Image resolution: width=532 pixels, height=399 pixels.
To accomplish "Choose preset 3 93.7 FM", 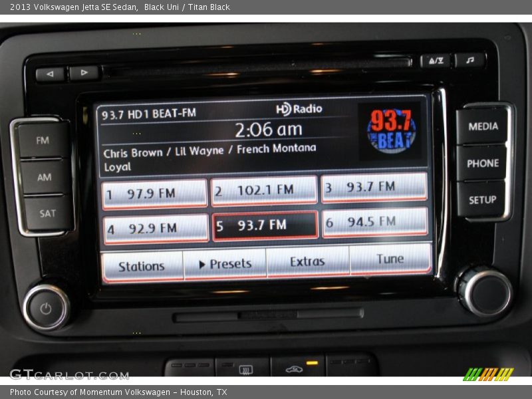I will [374, 187].
